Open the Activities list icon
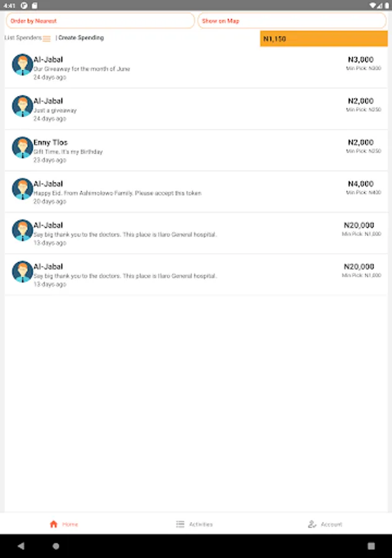Image resolution: width=392 pixels, height=558 pixels. click(180, 524)
